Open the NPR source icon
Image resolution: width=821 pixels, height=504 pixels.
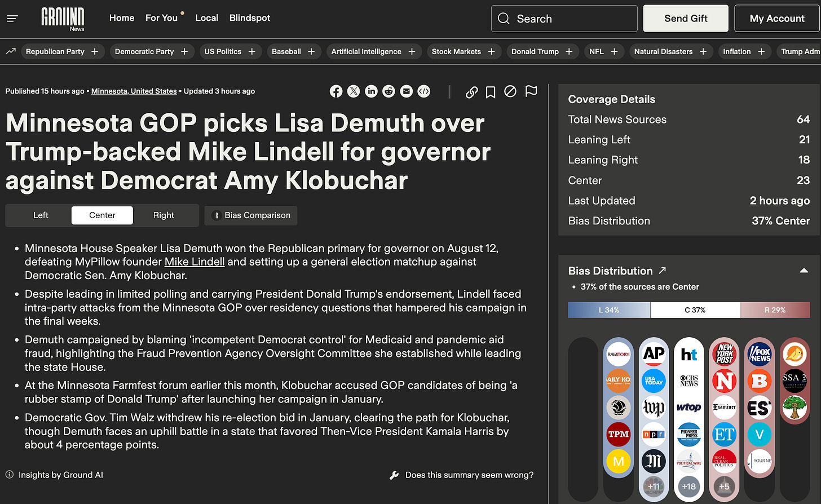(654, 434)
